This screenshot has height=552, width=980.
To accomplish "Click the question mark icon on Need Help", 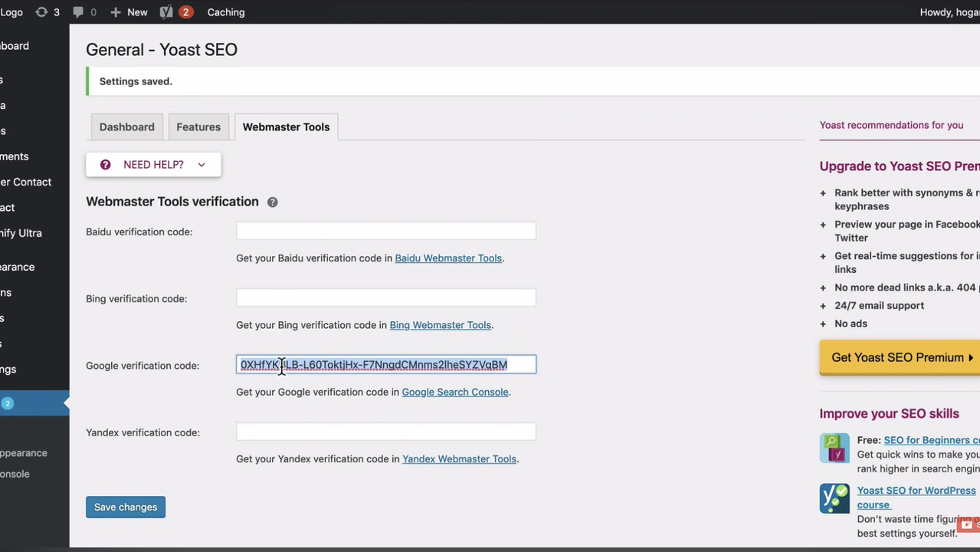I will pos(106,165).
